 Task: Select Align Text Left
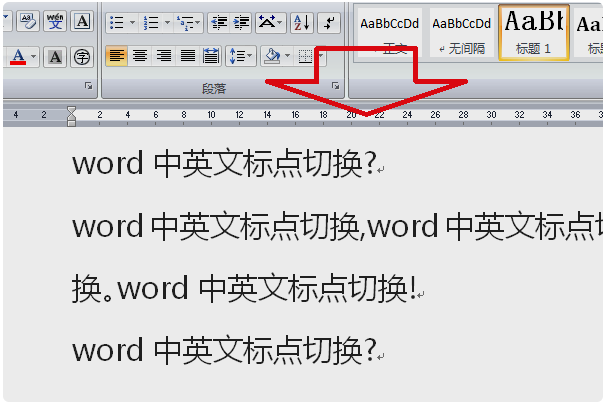click(x=117, y=56)
